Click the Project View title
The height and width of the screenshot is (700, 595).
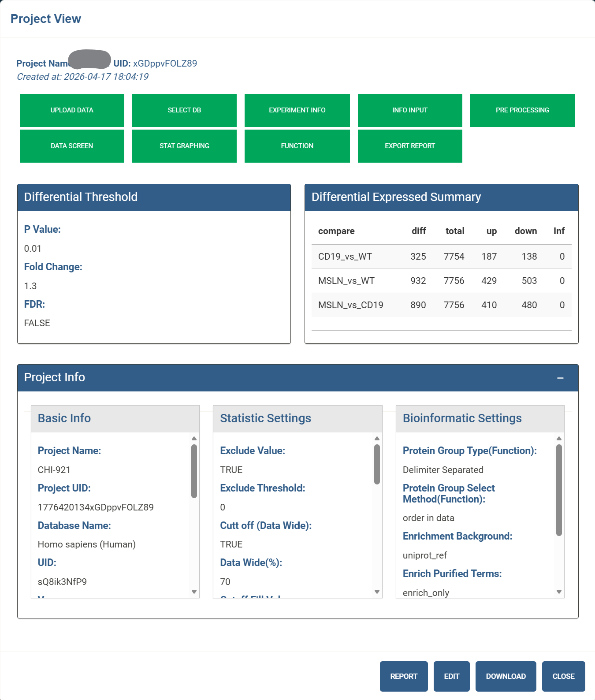tap(46, 19)
